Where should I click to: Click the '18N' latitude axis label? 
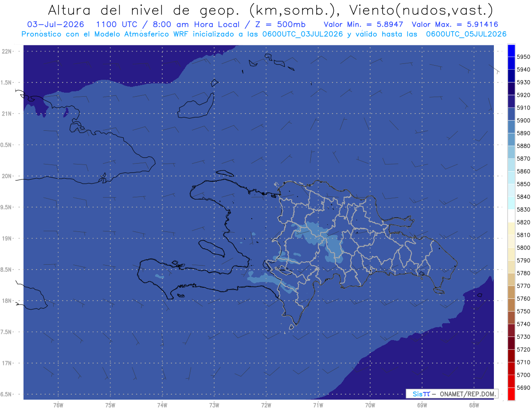coord(7,301)
